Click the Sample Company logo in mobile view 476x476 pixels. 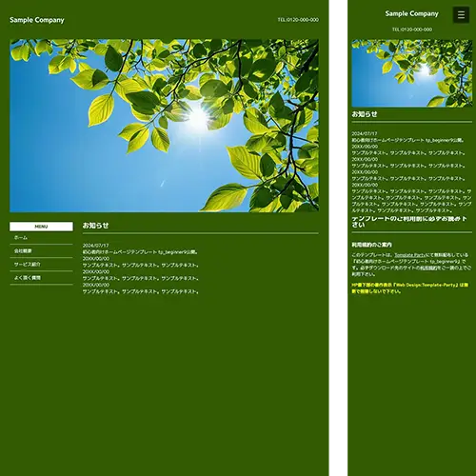[x=411, y=13]
